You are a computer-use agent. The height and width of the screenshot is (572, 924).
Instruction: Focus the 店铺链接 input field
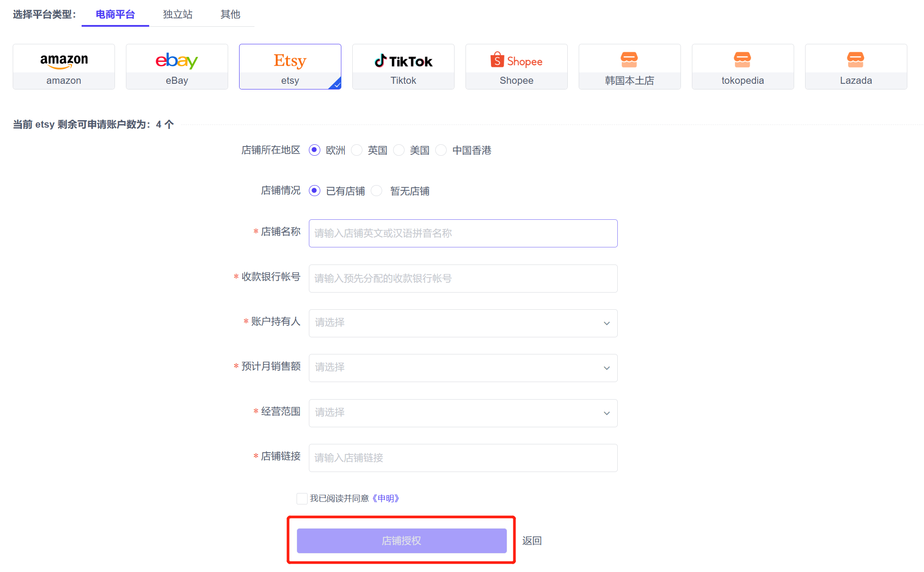pyautogui.click(x=463, y=458)
